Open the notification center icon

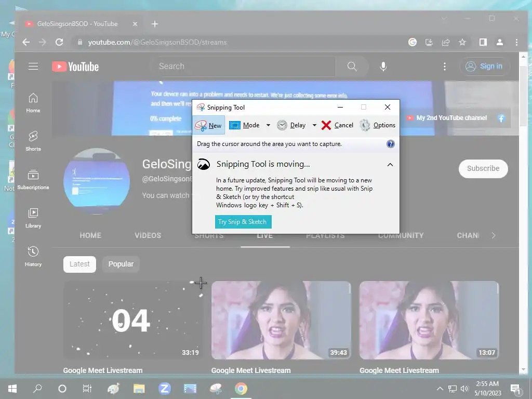click(516, 389)
